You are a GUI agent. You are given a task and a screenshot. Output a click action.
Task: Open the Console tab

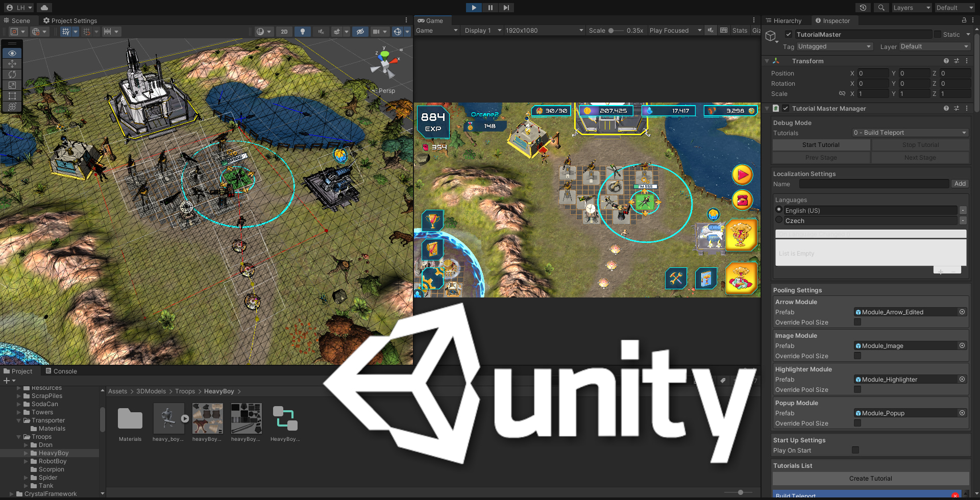(61, 371)
